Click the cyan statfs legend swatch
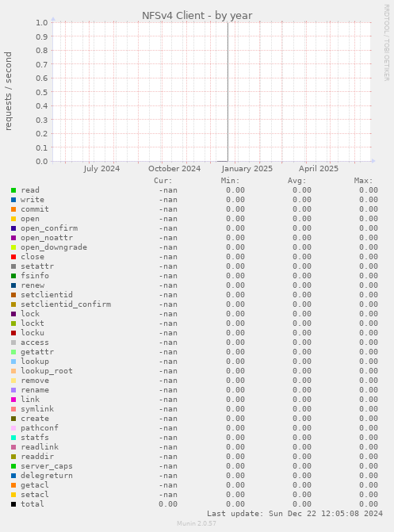 tap(13, 438)
